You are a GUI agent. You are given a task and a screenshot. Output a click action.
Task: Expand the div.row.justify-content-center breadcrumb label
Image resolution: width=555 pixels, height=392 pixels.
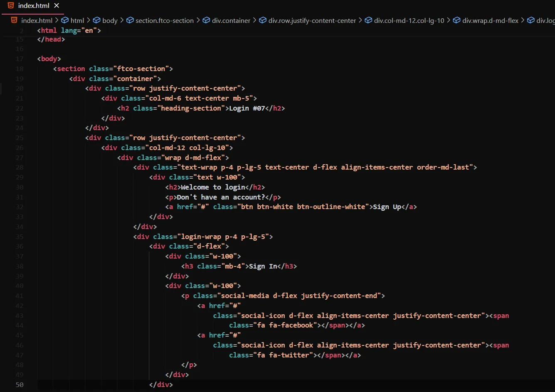312,20
